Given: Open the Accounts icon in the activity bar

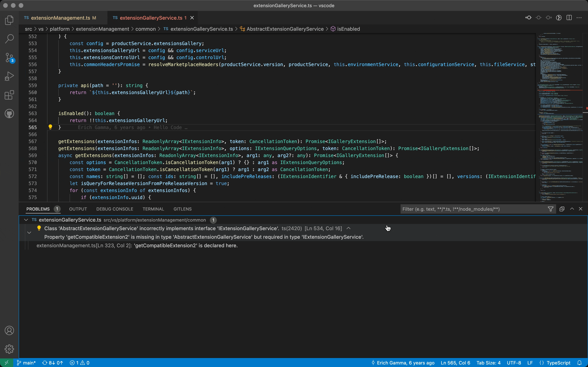Looking at the screenshot, I should [x=9, y=330].
